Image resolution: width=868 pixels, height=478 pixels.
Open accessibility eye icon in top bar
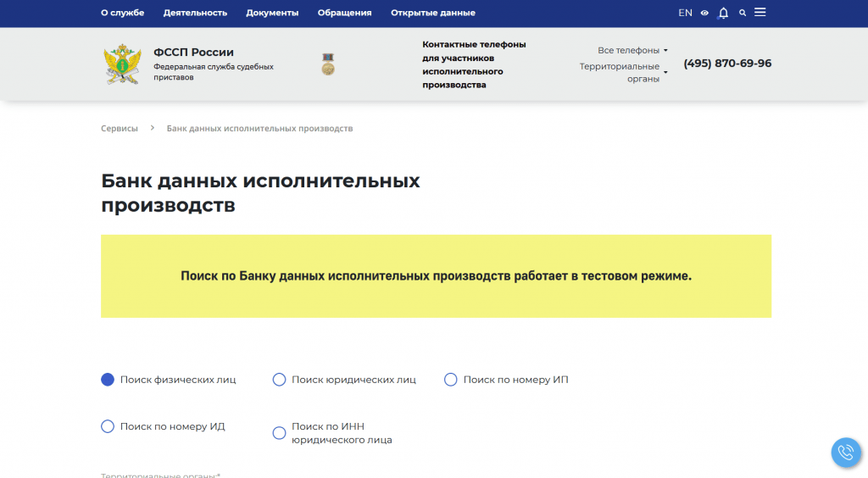[x=704, y=14]
